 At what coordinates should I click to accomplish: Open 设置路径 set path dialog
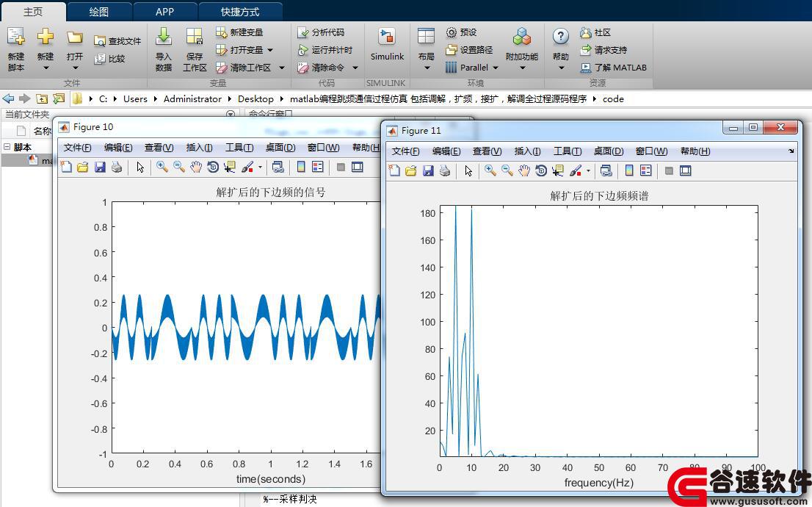[469, 50]
